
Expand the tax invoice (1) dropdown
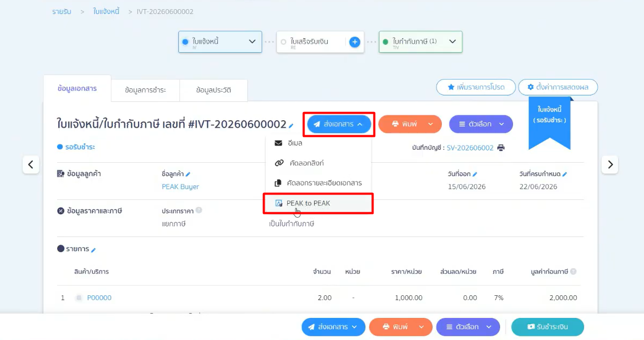pyautogui.click(x=453, y=41)
